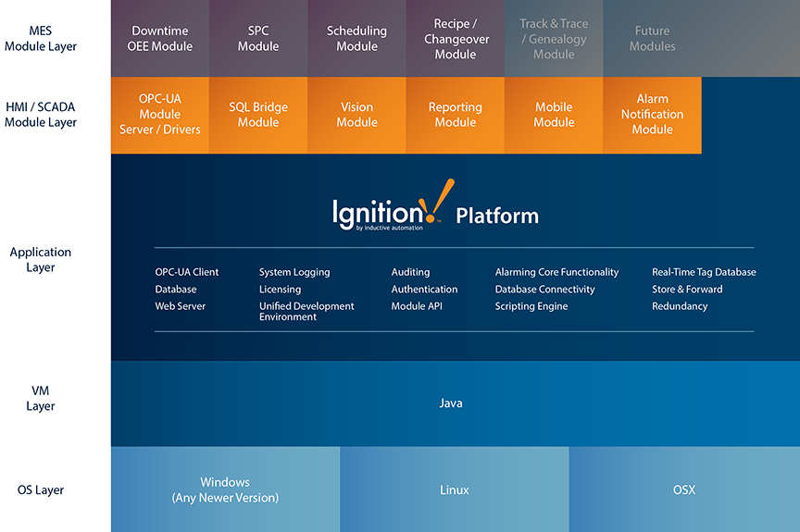Screen dimensions: 800x532
Task: Click the Scheduling Module block
Action: point(356,38)
